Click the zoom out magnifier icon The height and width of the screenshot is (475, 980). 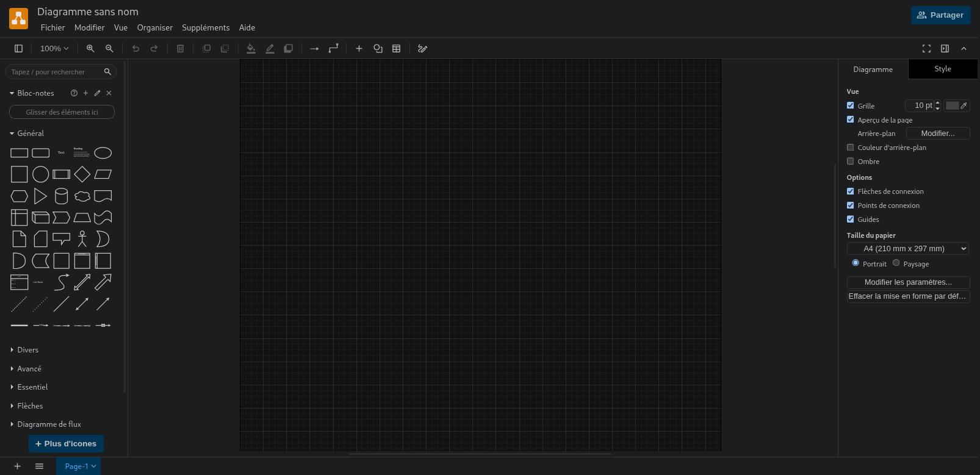(109, 49)
